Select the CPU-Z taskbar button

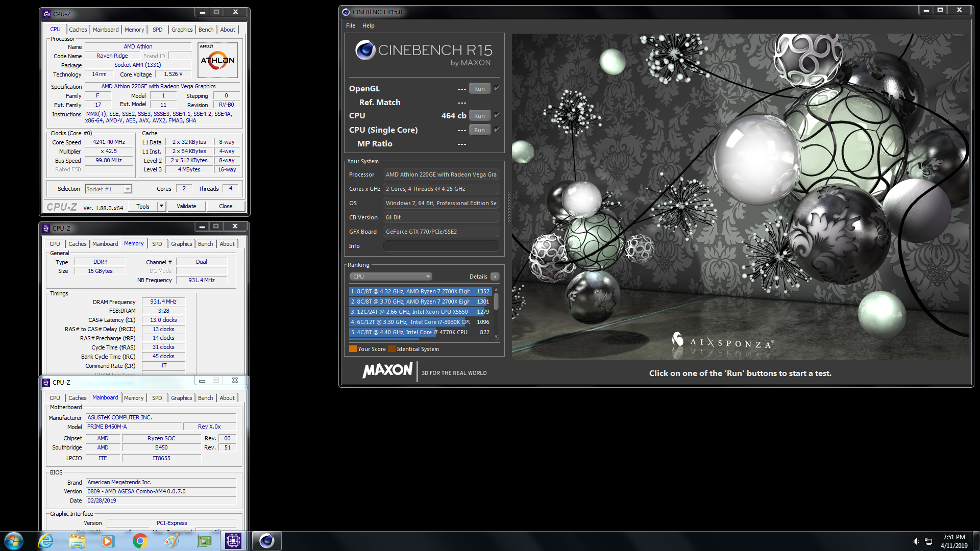[x=233, y=541]
